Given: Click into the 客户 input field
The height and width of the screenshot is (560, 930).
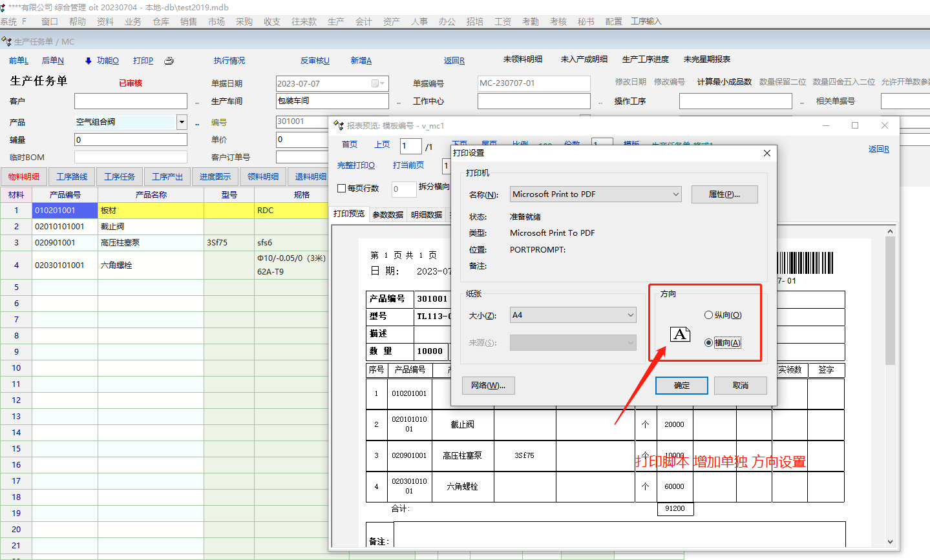Looking at the screenshot, I should coord(131,101).
